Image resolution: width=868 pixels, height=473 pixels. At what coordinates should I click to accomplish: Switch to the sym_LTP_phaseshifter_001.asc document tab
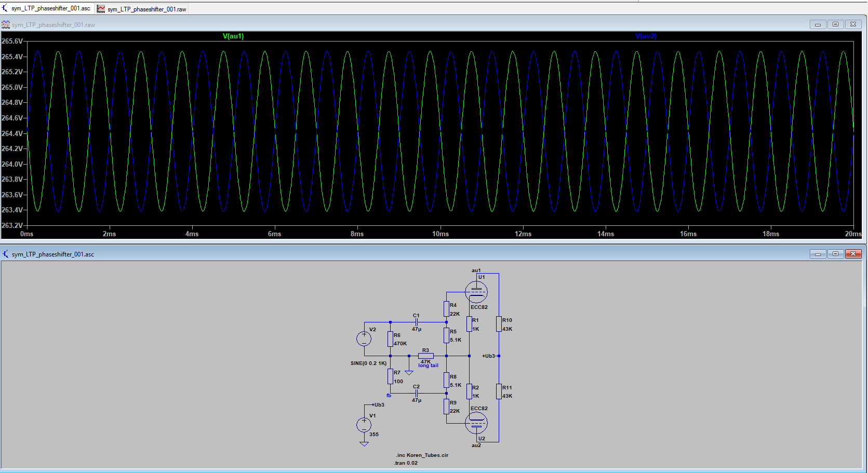point(47,9)
